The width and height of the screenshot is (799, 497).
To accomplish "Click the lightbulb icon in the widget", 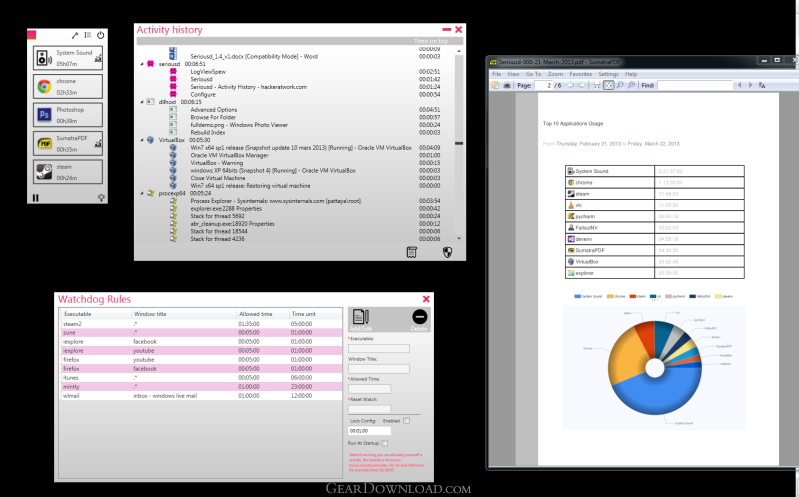I will pos(101,198).
